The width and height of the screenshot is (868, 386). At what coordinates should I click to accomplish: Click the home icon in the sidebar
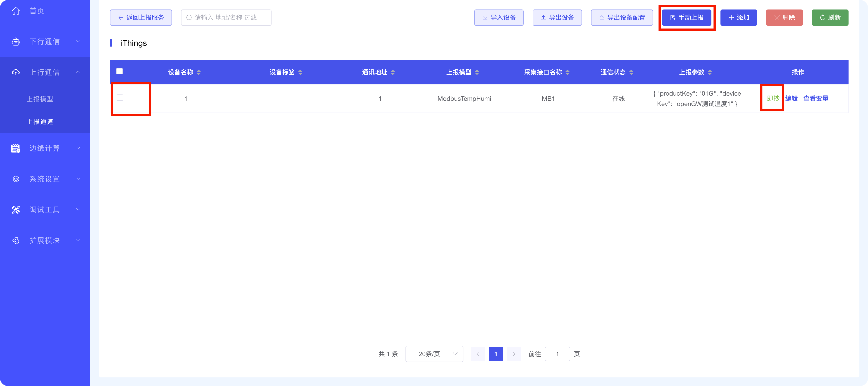(x=15, y=11)
